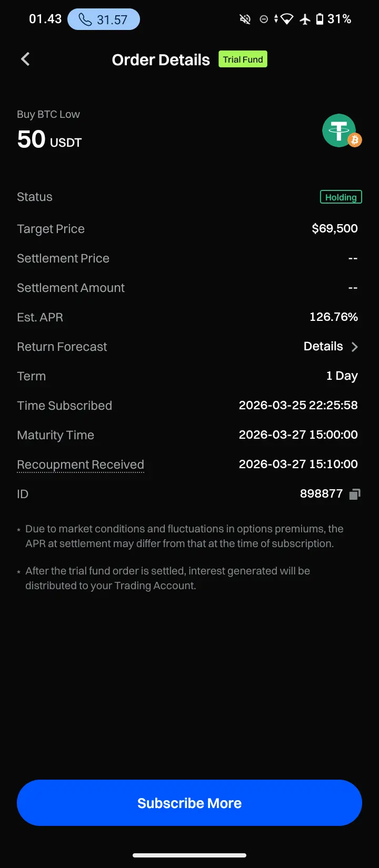Copy the order ID 898877
The height and width of the screenshot is (868, 379).
pyautogui.click(x=355, y=494)
